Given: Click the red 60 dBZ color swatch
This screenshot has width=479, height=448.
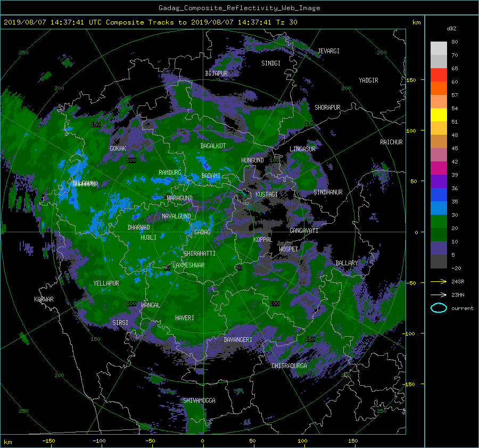Looking at the screenshot, I should pos(439,75).
